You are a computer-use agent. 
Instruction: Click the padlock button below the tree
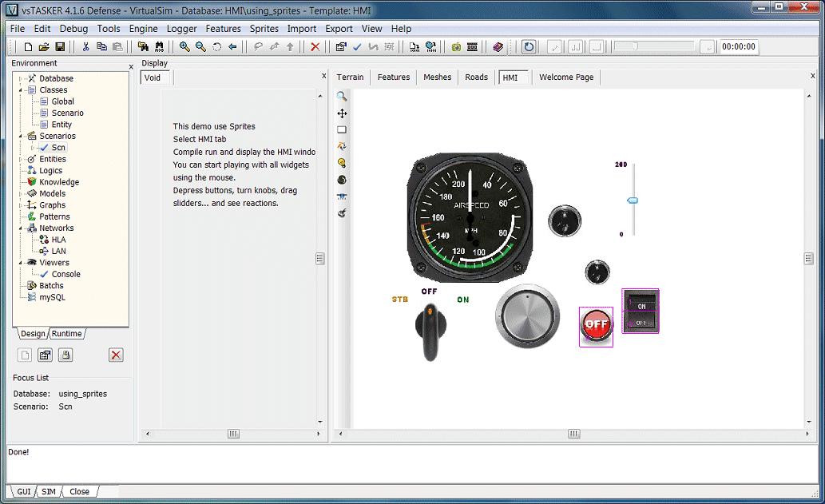(66, 355)
